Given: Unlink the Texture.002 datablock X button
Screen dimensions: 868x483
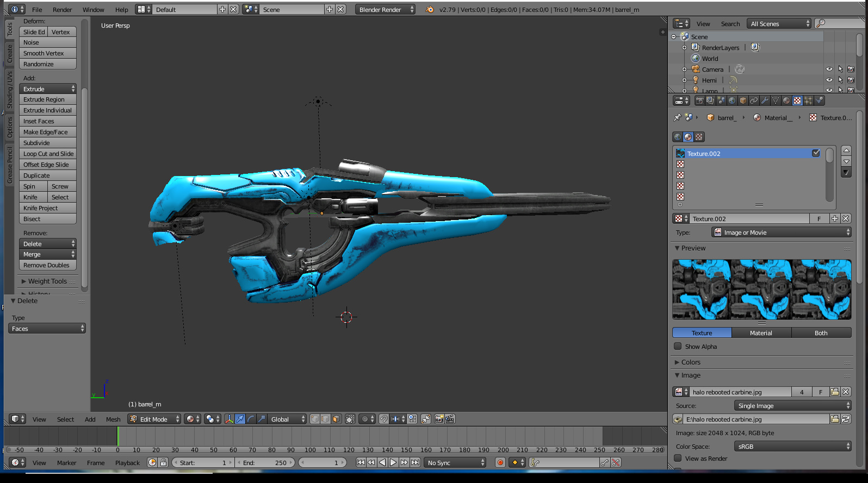Looking at the screenshot, I should click(x=846, y=218).
